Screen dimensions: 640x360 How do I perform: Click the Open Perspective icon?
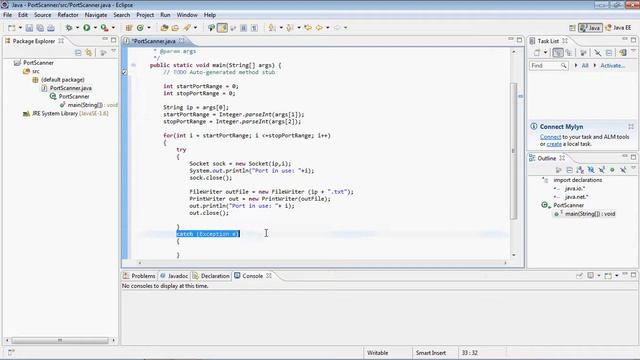pos(572,28)
